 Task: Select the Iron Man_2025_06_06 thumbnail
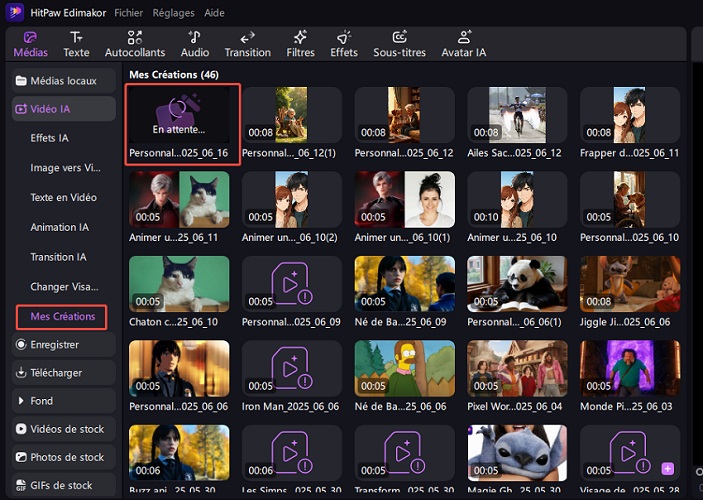click(291, 368)
